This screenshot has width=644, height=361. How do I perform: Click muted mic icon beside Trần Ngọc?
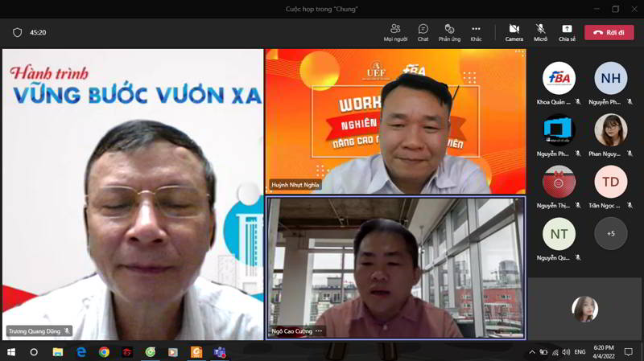[630, 206]
